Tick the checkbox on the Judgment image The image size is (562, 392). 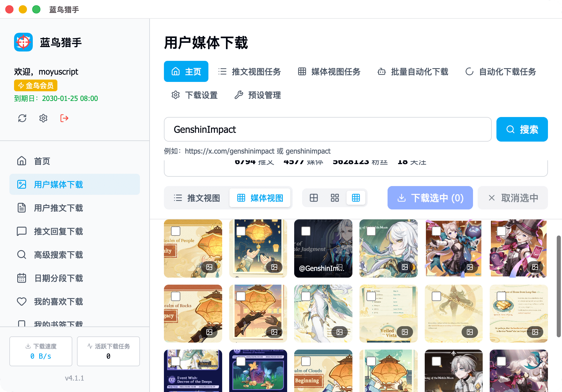(306, 231)
